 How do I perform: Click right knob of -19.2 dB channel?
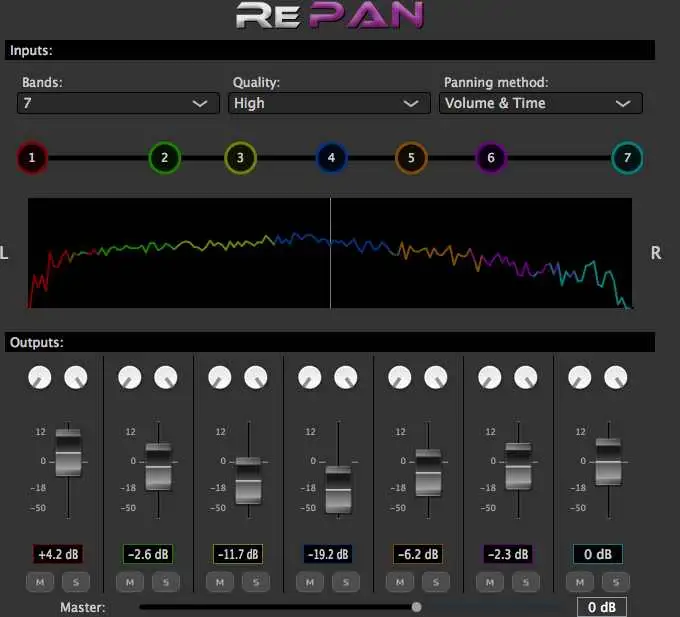click(346, 377)
